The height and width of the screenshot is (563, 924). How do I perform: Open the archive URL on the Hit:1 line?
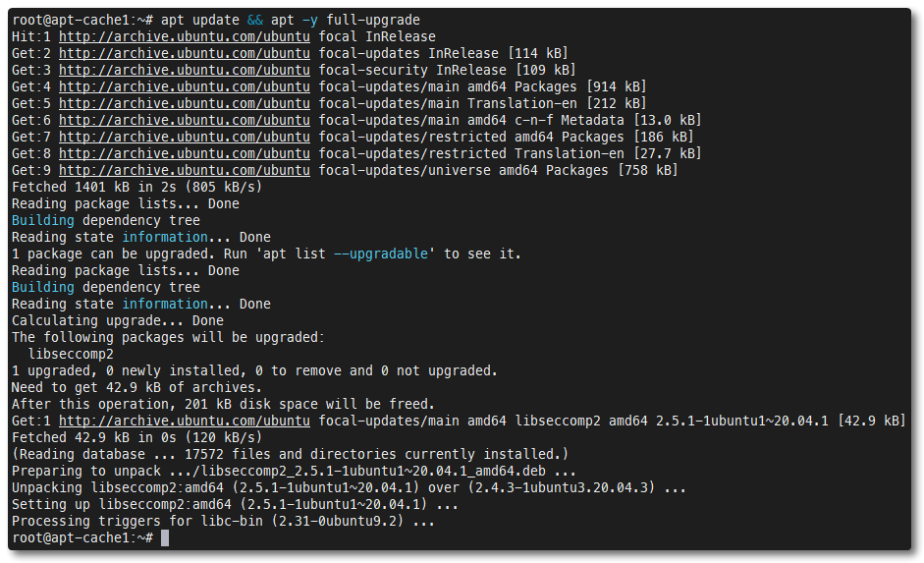(x=185, y=36)
